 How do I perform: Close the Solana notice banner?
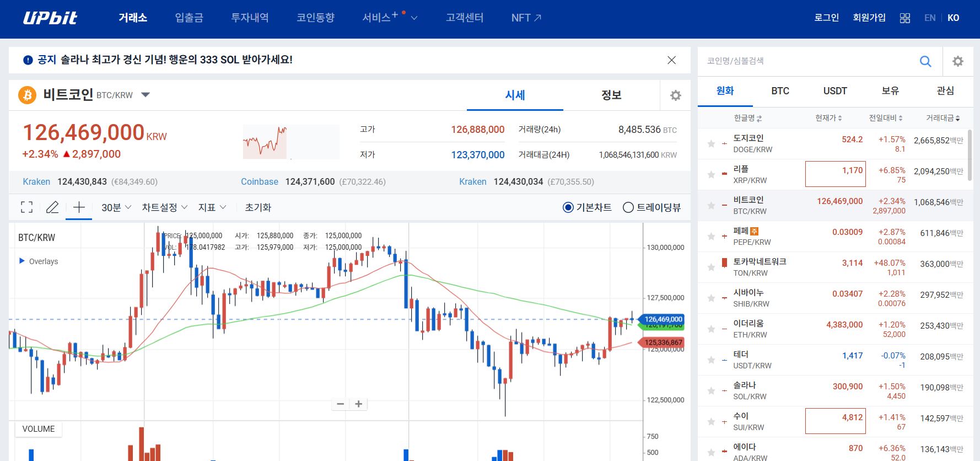coord(671,60)
